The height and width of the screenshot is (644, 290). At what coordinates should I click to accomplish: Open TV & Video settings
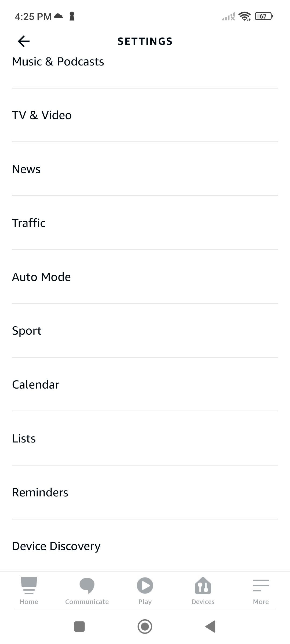(42, 115)
